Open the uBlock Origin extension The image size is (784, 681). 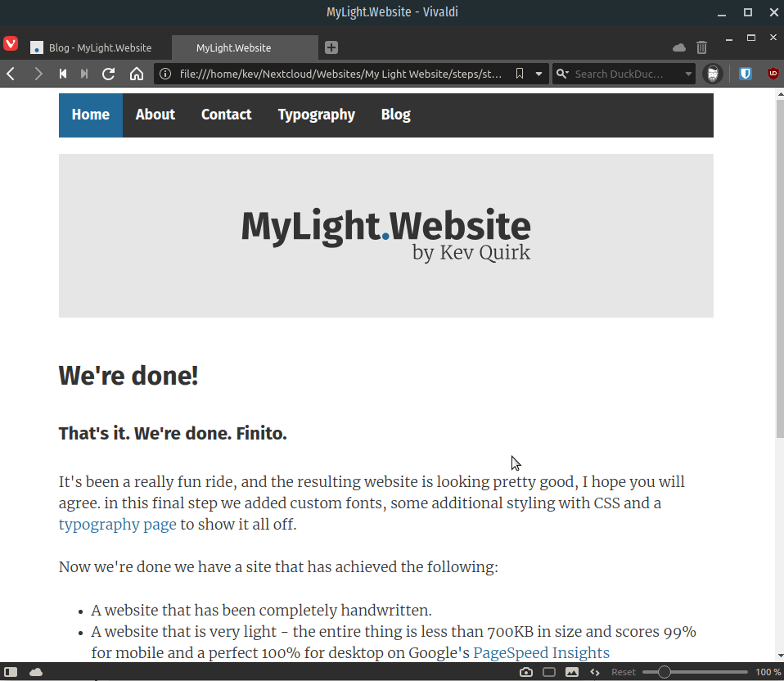(773, 74)
